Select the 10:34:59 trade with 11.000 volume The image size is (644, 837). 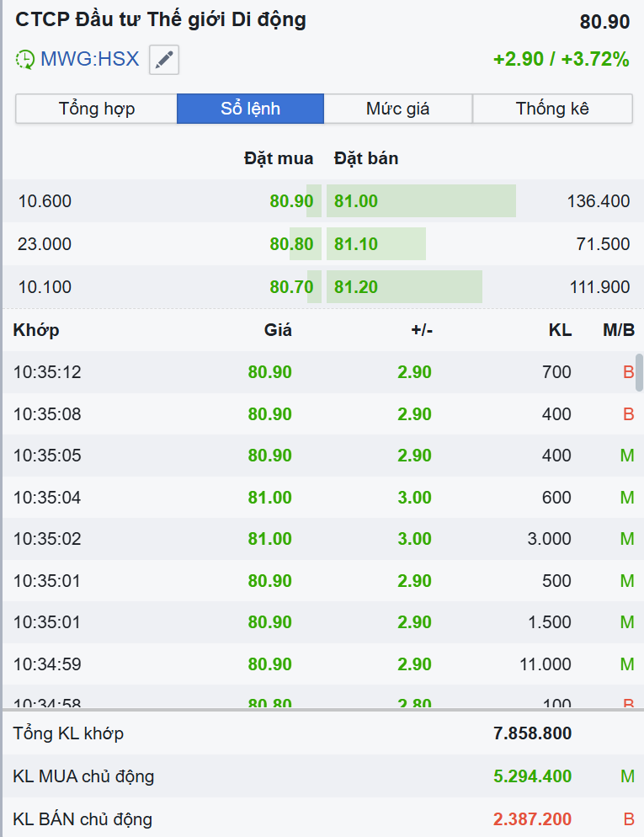pyautogui.click(x=320, y=664)
